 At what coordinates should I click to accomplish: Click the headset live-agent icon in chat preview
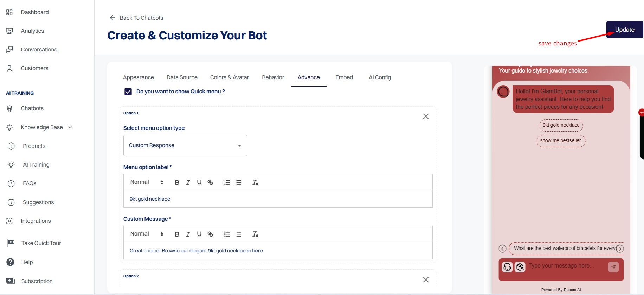coord(507,267)
